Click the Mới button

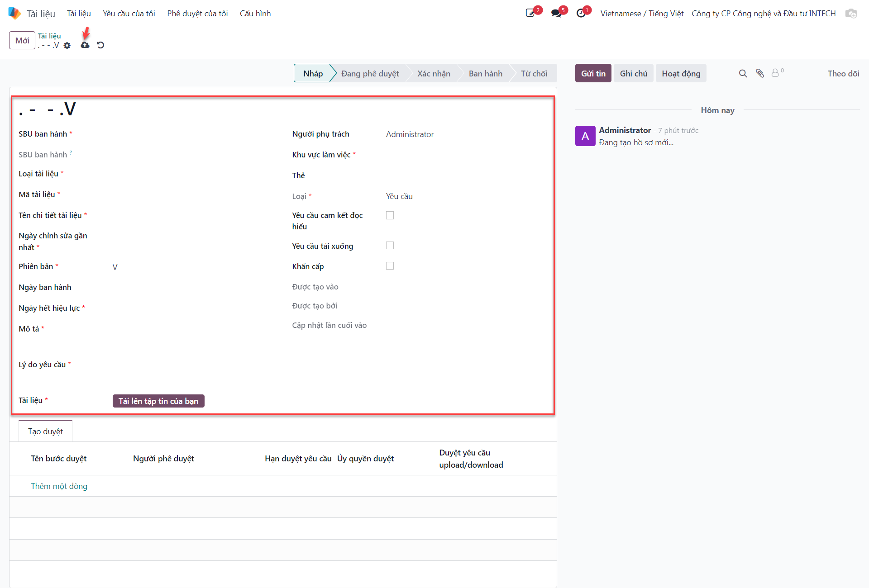(x=22, y=41)
